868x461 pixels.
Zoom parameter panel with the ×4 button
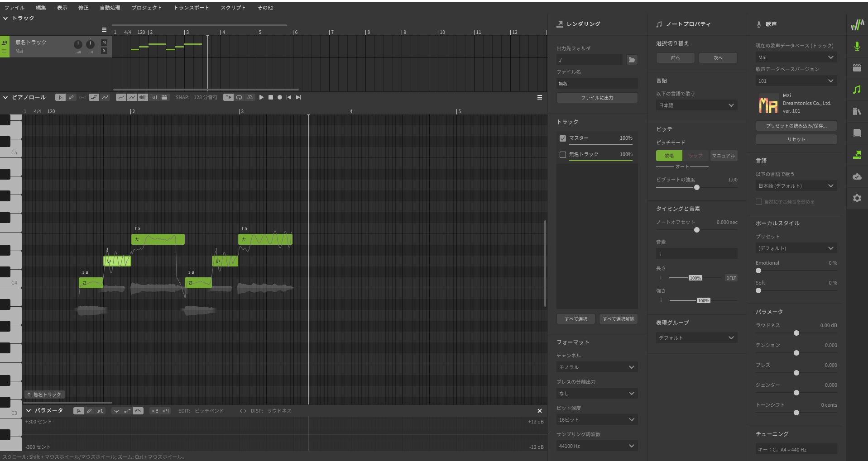tap(165, 411)
